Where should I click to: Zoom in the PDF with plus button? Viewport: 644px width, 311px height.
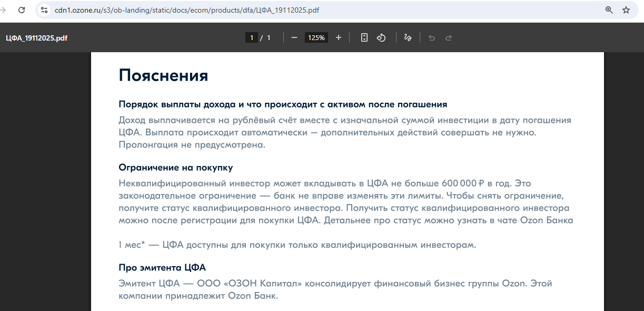[339, 38]
